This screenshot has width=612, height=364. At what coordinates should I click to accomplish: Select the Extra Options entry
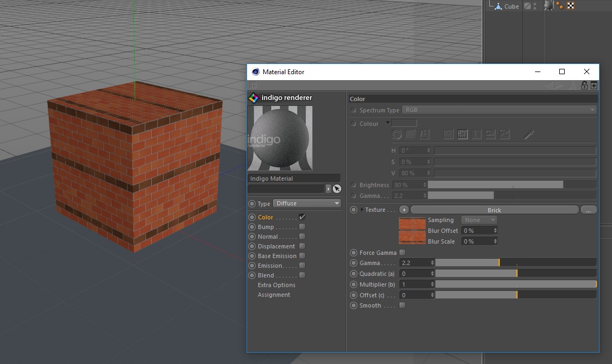pyautogui.click(x=276, y=285)
